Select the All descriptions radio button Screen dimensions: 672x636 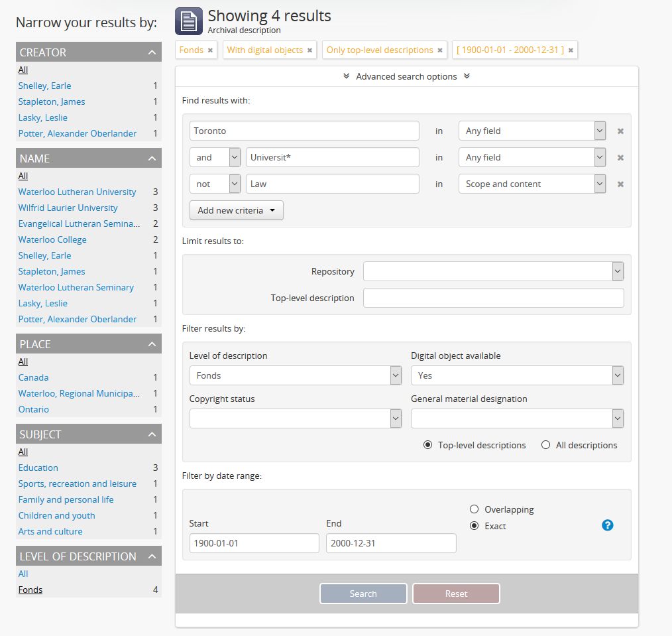point(546,445)
